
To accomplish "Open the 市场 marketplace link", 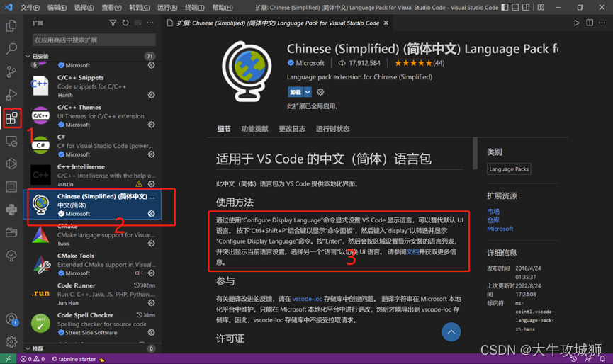I will click(493, 211).
